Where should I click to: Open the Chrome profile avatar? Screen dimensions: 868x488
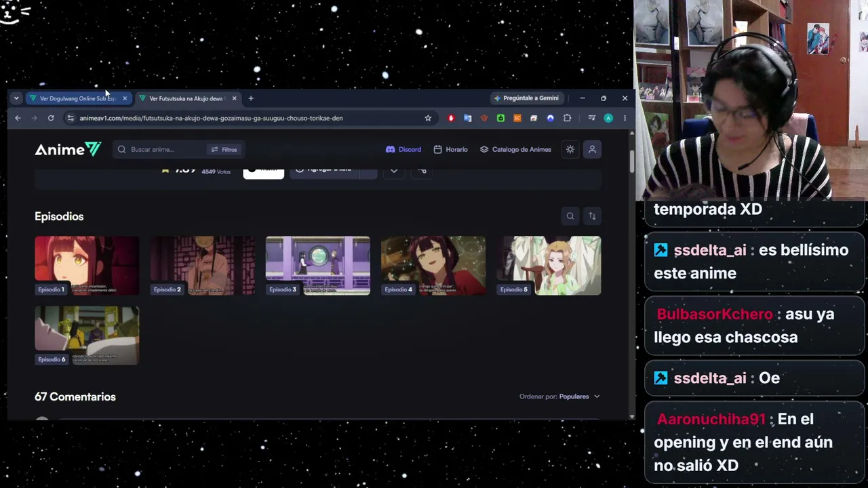point(608,118)
